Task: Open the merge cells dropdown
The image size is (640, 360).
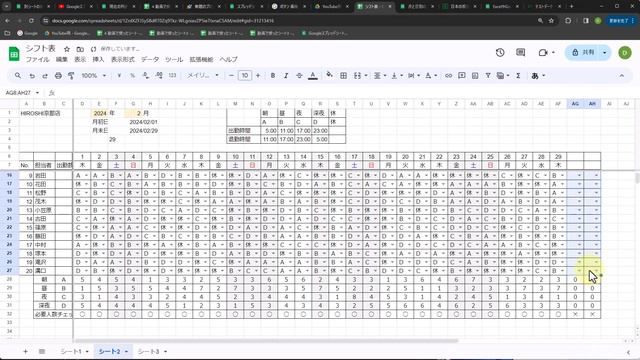Action: [x=366, y=76]
